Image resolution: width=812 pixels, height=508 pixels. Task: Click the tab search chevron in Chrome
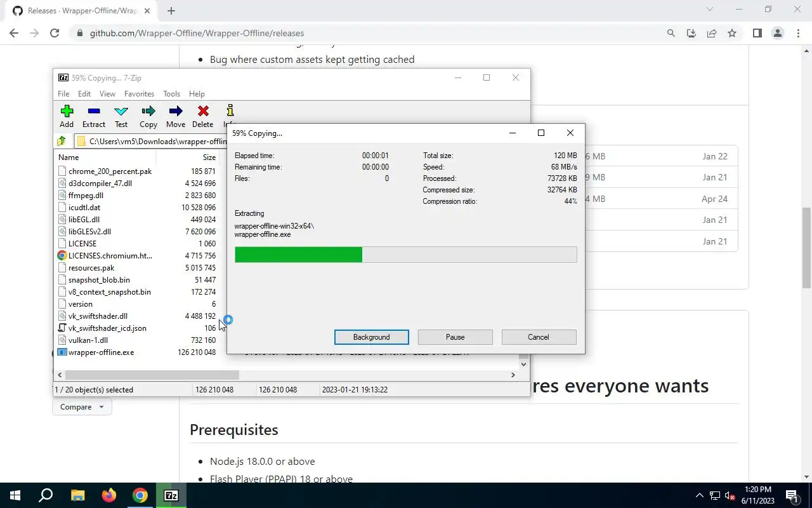coord(710,10)
